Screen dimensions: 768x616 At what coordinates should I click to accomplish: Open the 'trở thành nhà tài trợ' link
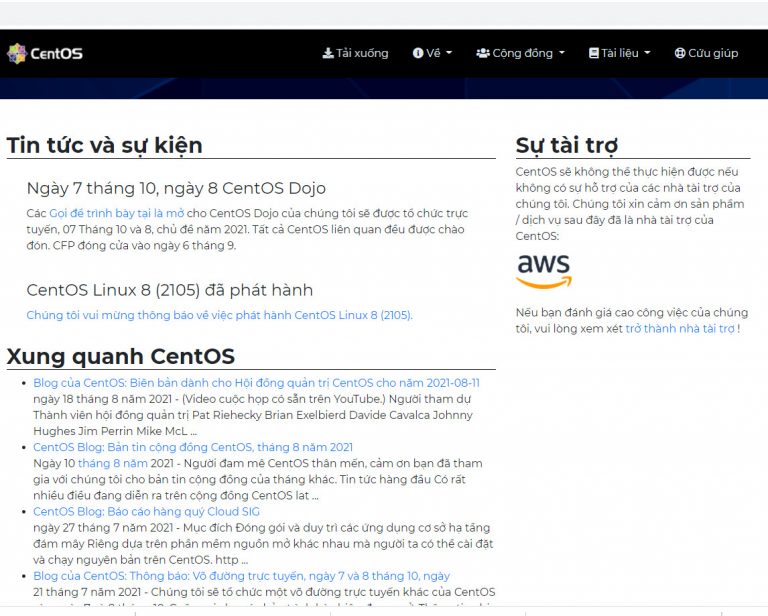[x=680, y=329]
